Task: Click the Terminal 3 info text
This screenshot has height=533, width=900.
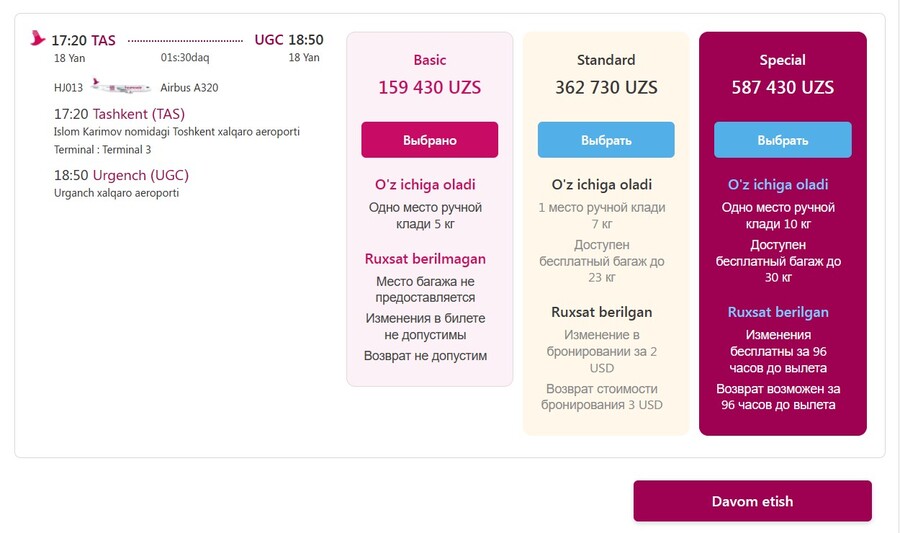Action: click(103, 150)
